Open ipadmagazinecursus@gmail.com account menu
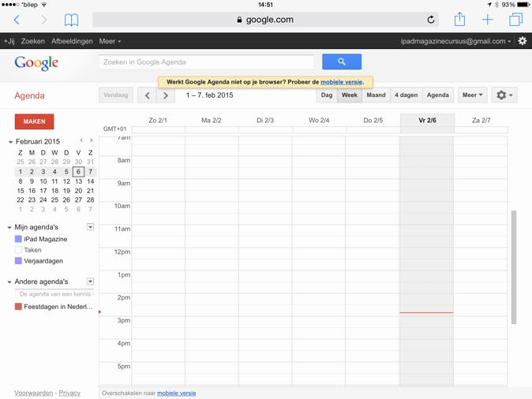Screen dimensions: 532x399 click(x=455, y=41)
